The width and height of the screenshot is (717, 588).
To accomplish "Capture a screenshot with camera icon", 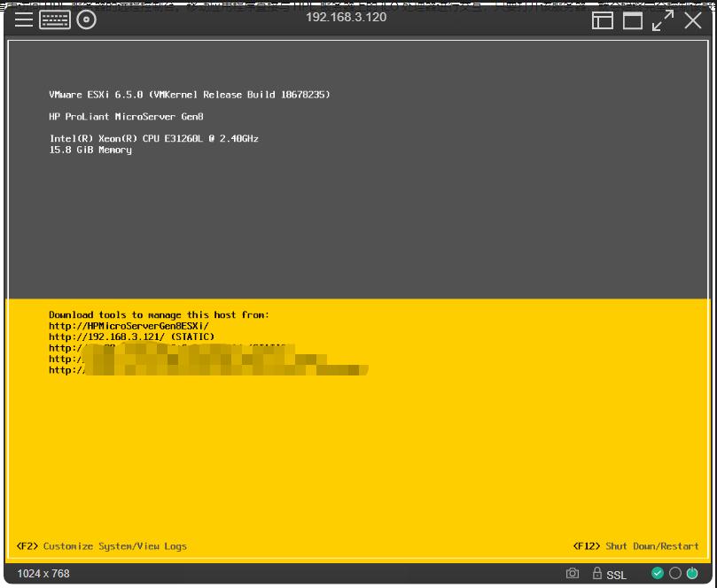I will [x=572, y=573].
